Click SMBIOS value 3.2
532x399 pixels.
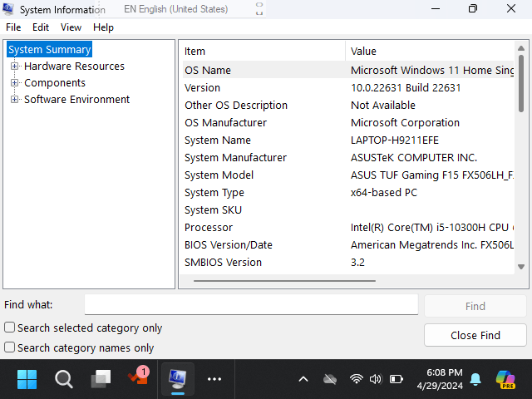(357, 263)
